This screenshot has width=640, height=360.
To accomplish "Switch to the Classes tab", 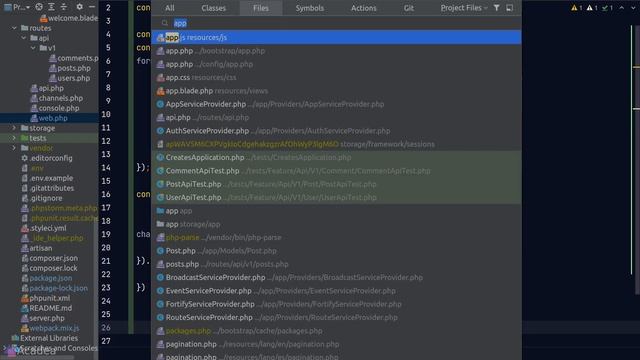I will 213,8.
